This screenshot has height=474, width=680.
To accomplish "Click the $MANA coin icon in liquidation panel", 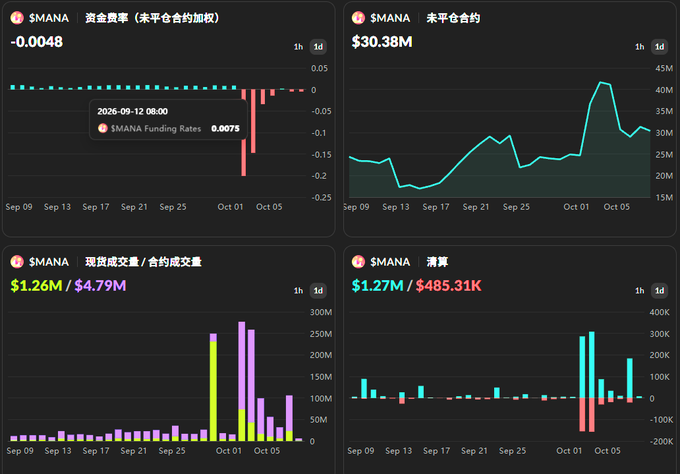I will coord(358,262).
